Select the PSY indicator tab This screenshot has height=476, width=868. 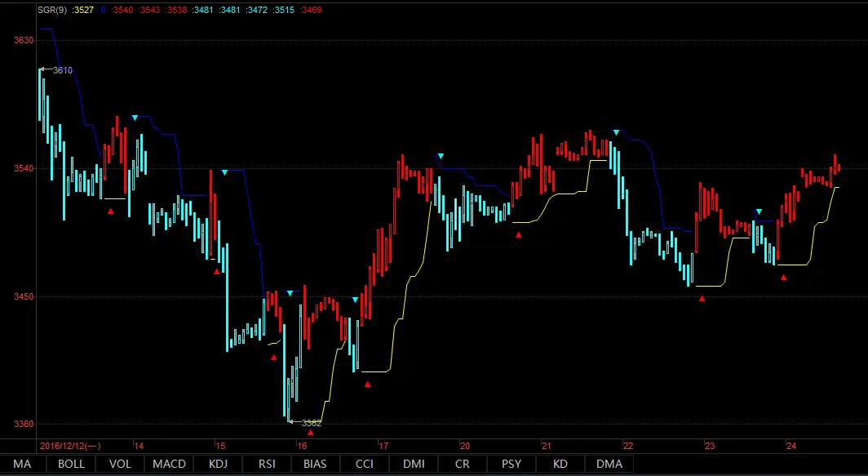pyautogui.click(x=511, y=464)
